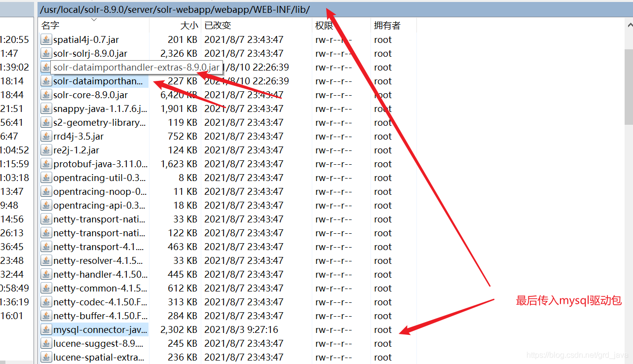The image size is (633, 364).
Task: Click the '463 KB' size cell
Action: click(x=183, y=247)
